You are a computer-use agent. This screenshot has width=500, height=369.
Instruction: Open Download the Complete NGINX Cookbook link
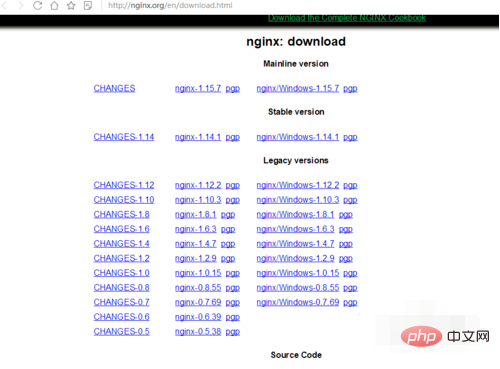[x=347, y=18]
